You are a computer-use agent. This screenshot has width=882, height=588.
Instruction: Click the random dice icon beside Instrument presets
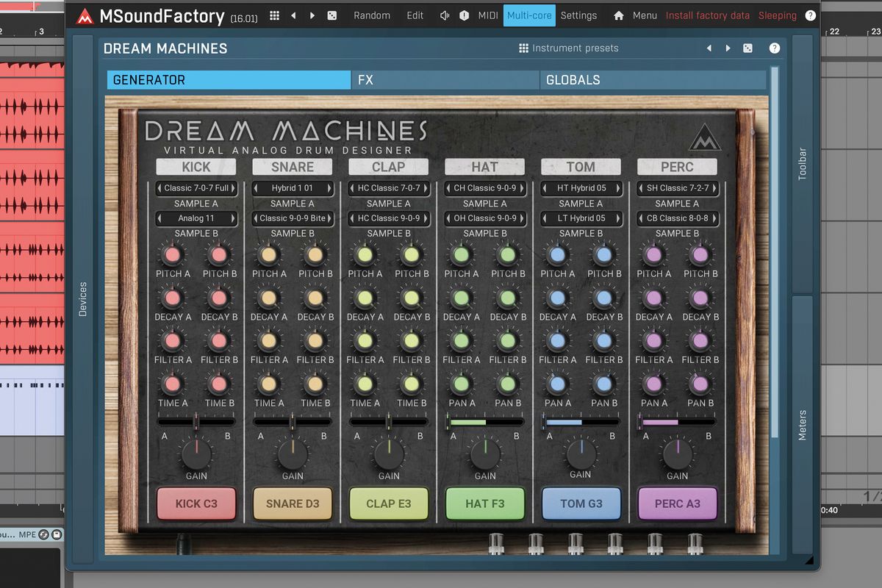coord(747,48)
